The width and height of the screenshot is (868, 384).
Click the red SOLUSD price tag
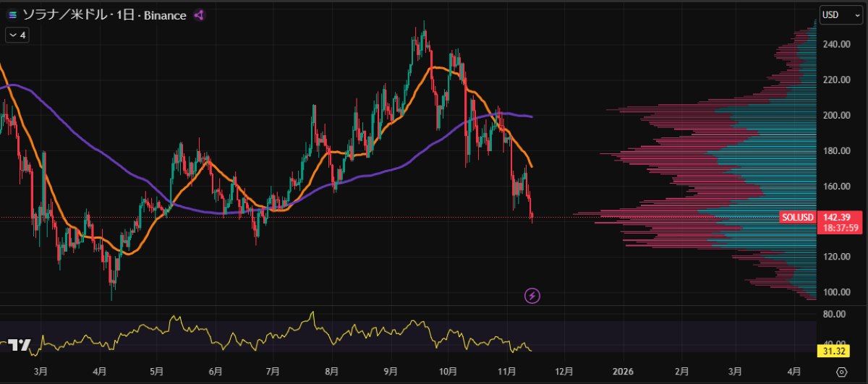pos(798,217)
